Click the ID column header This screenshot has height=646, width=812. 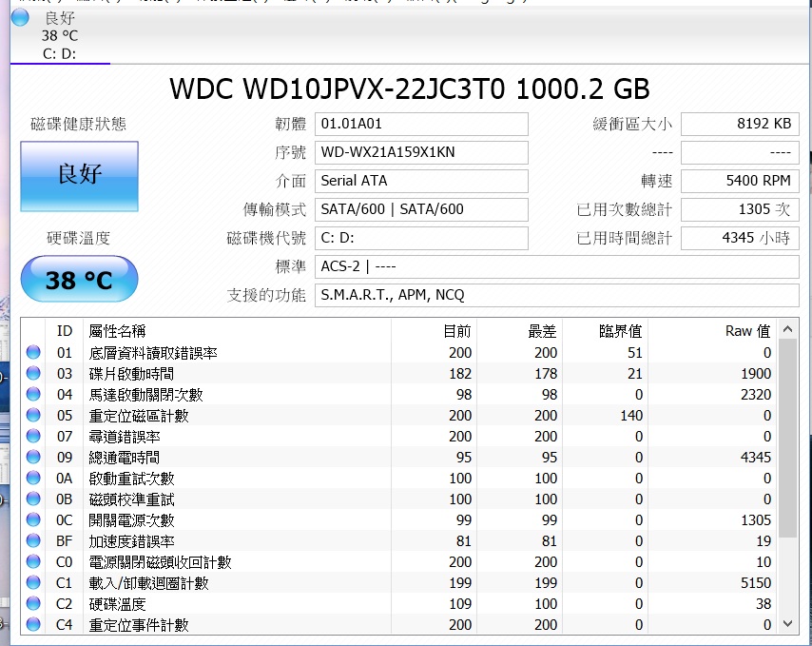65,330
